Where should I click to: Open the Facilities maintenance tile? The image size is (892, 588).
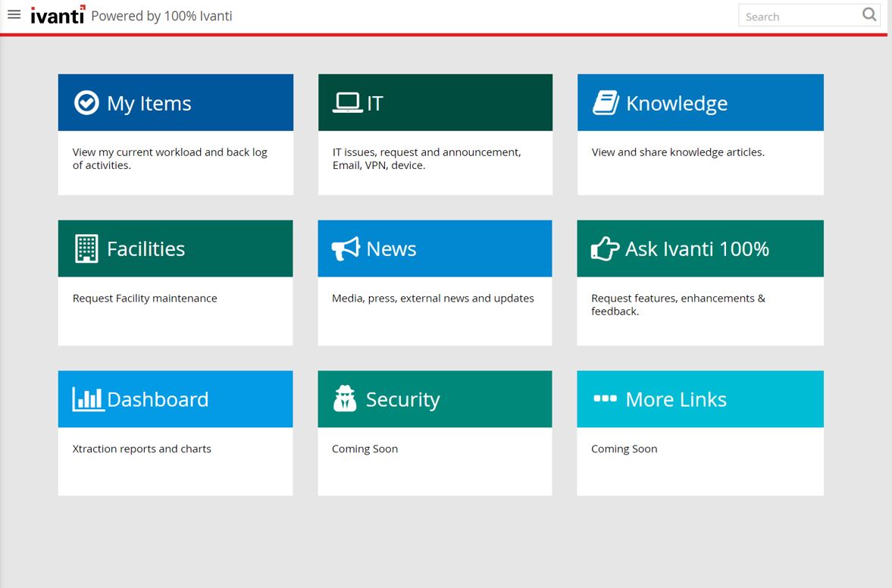tap(175, 282)
